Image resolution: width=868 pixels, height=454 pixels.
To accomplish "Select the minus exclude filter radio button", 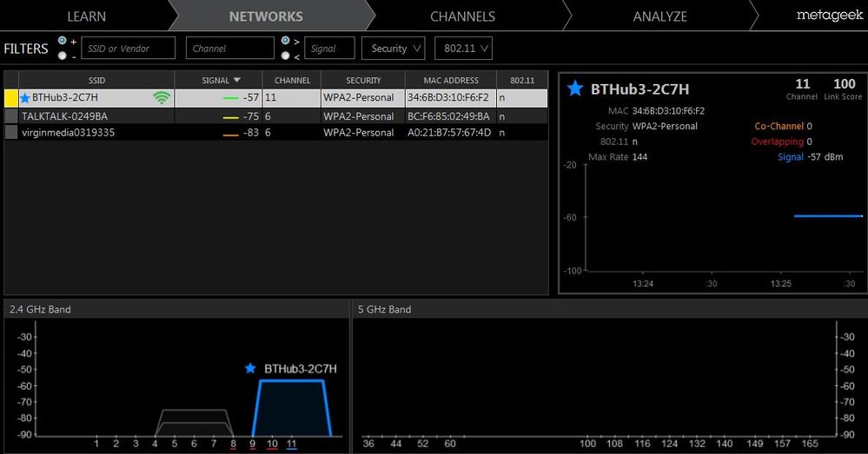I will (x=62, y=56).
